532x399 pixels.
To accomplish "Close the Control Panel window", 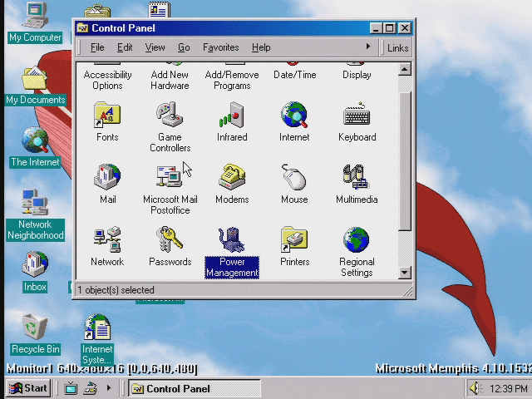I will point(405,28).
